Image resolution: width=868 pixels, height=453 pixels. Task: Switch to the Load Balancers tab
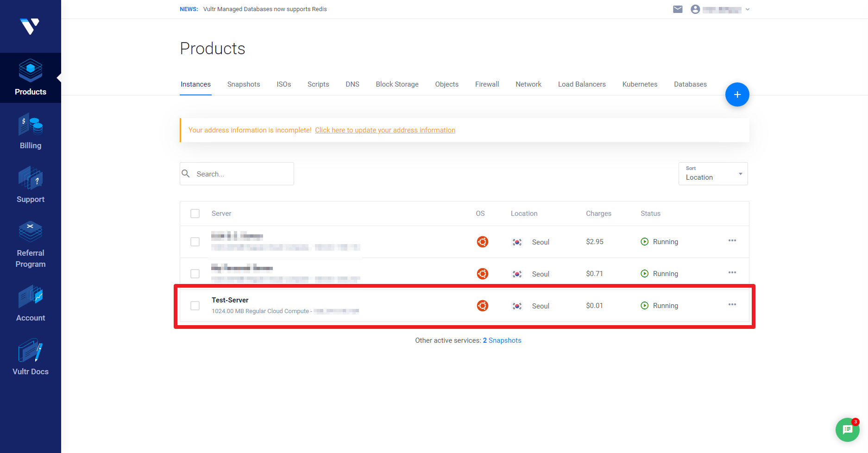click(582, 84)
